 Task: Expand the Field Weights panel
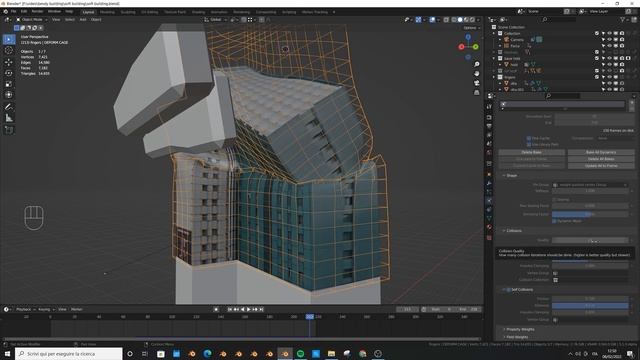tap(504, 337)
